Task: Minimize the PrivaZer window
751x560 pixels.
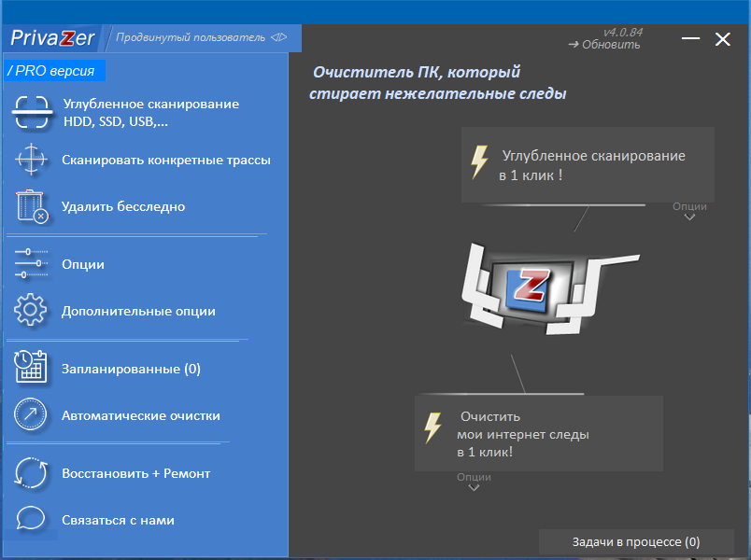Action: coord(690,38)
